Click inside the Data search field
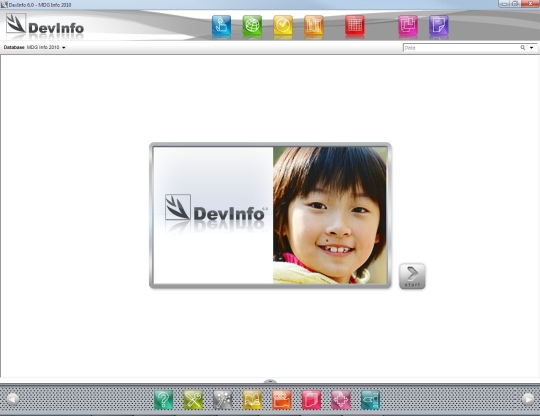Viewport: 540px width, 416px height. [x=461, y=48]
